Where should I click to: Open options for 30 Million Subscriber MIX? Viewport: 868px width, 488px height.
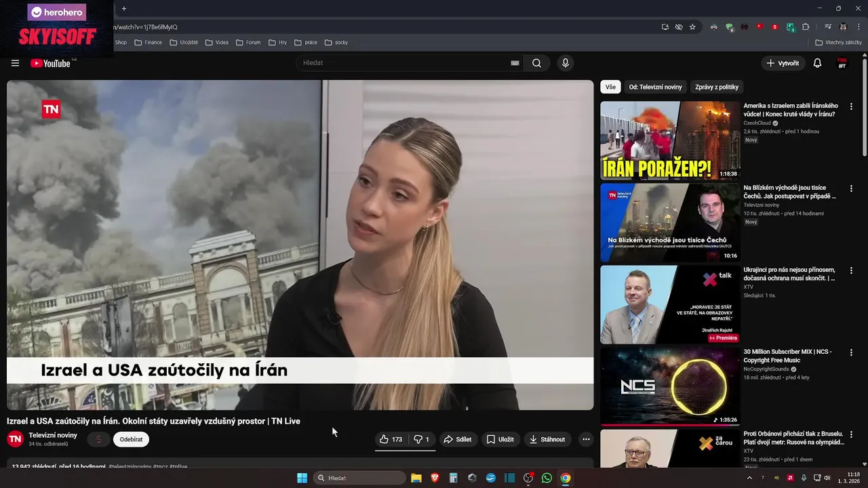851,352
